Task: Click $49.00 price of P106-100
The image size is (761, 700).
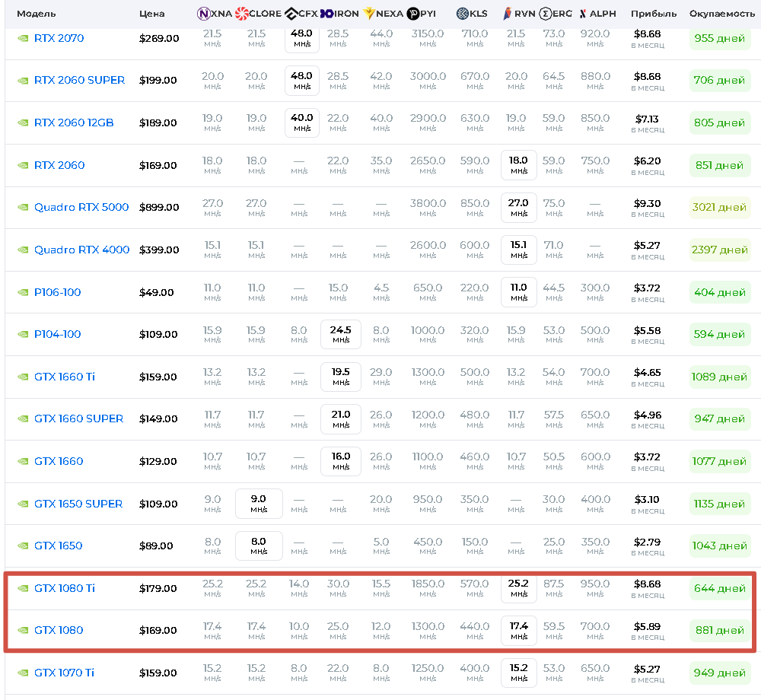Action: coord(156,292)
